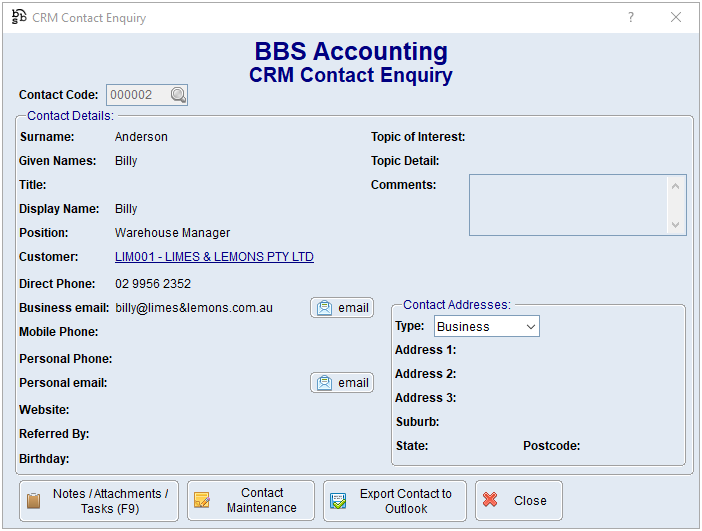The height and width of the screenshot is (531, 702).
Task: Click the Contact Code search magnifier icon
Action: point(177,95)
